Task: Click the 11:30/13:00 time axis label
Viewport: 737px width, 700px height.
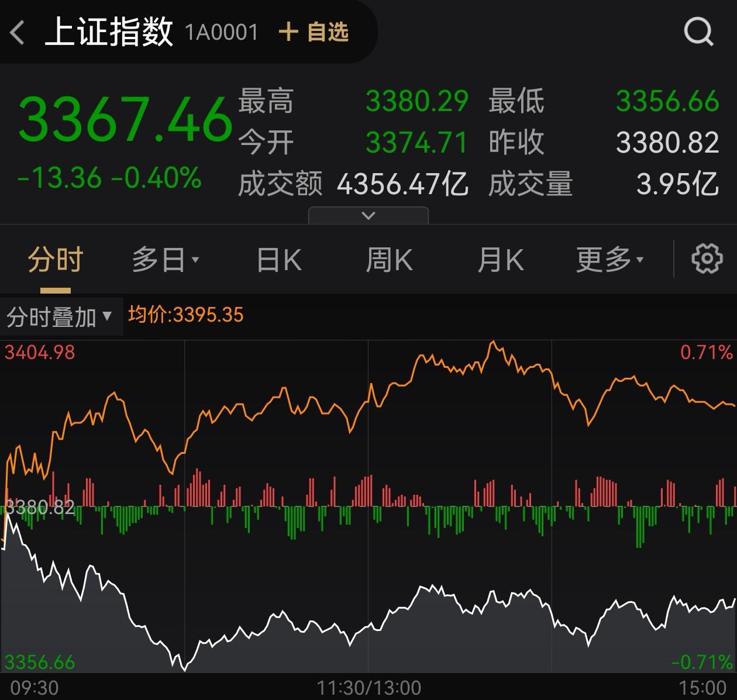Action: (368, 688)
